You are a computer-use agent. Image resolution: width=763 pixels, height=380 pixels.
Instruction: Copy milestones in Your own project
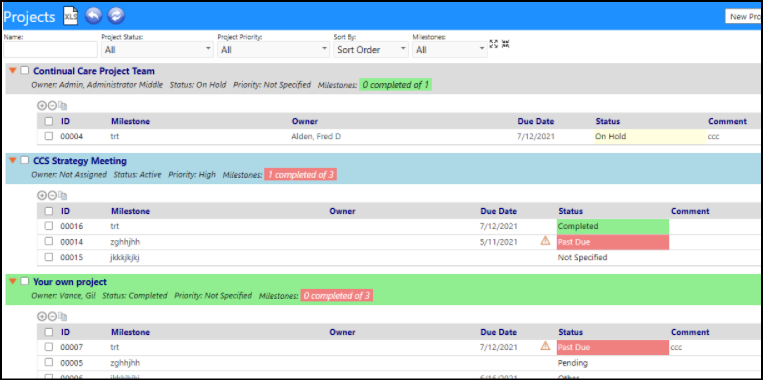coord(62,317)
